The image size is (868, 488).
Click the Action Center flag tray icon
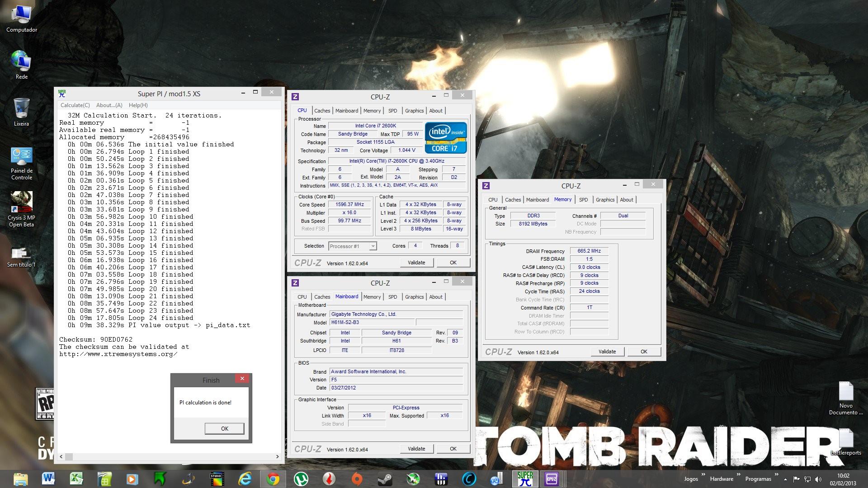click(797, 479)
